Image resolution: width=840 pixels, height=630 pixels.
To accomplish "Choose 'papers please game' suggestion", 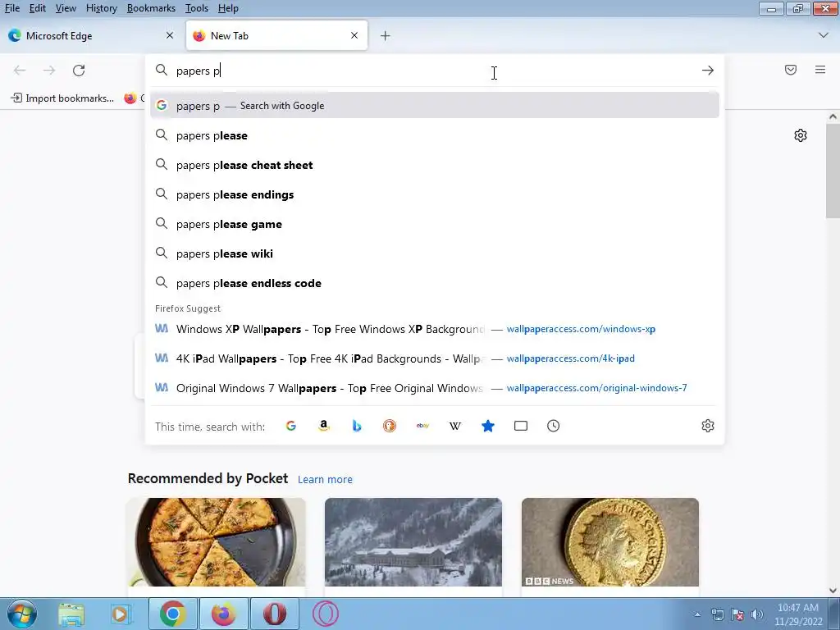I will pos(435,224).
